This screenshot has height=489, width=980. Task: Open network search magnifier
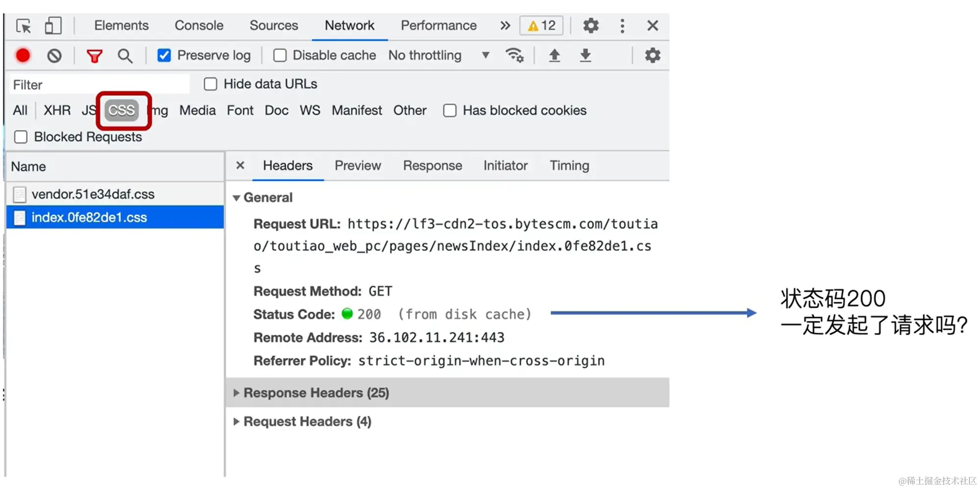point(125,56)
